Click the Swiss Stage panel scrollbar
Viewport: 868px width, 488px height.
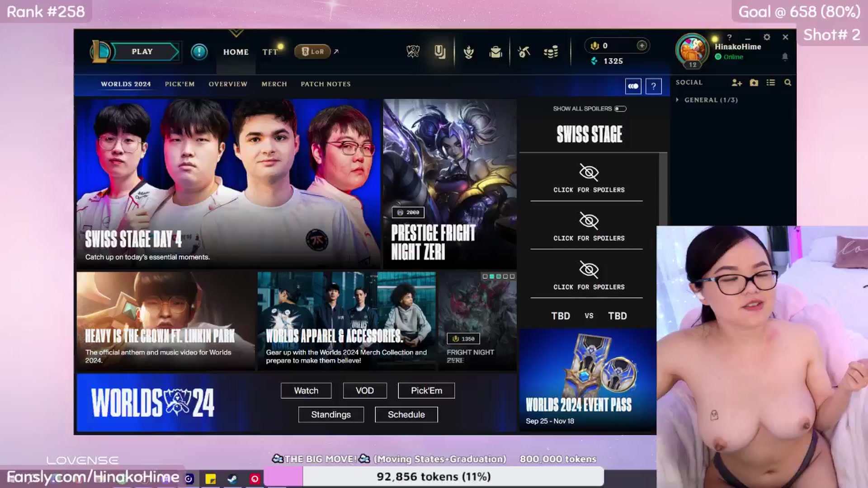pyautogui.click(x=663, y=190)
